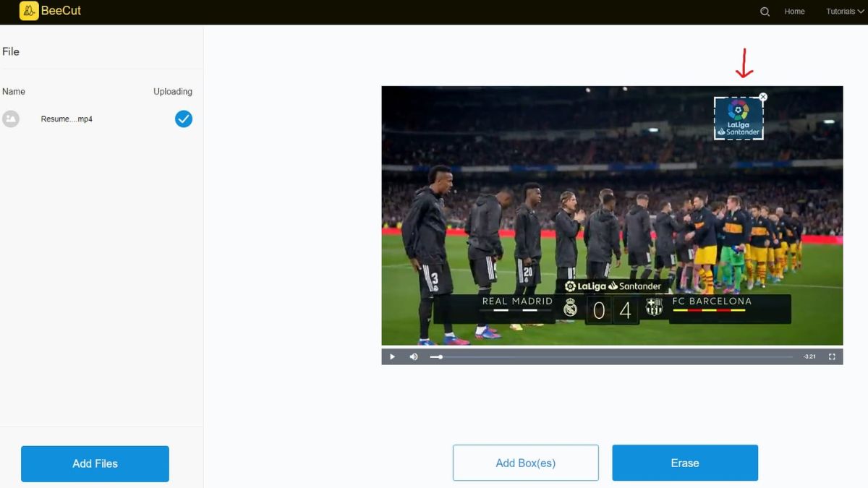The image size is (868, 488).
Task: Go to the Home menu item
Action: tap(794, 11)
